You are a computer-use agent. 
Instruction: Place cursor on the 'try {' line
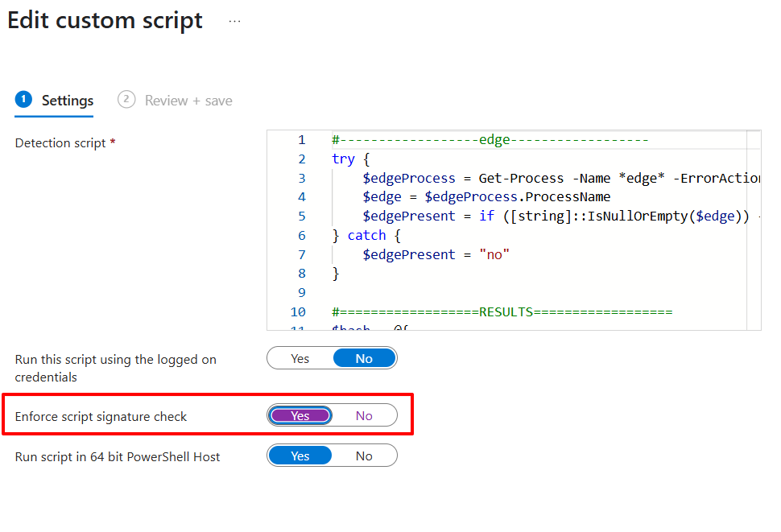tap(351, 159)
